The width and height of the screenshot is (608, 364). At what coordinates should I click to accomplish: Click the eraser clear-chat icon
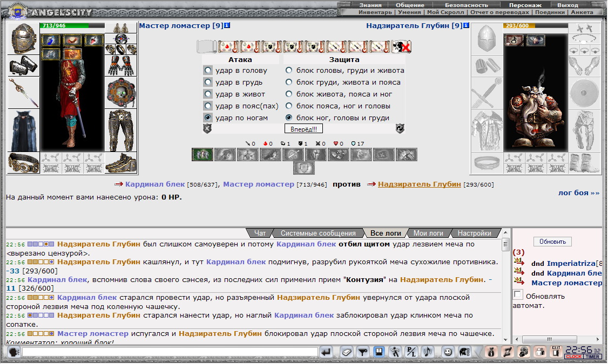[347, 352]
